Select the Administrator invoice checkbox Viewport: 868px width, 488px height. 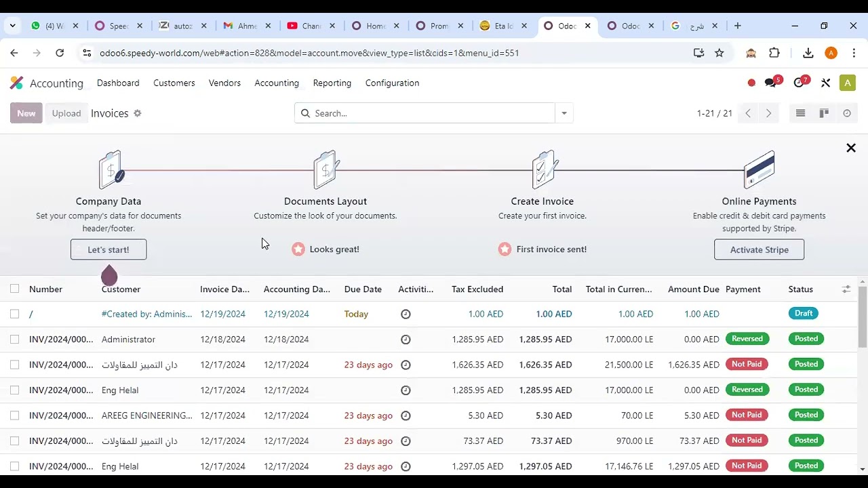point(14,339)
